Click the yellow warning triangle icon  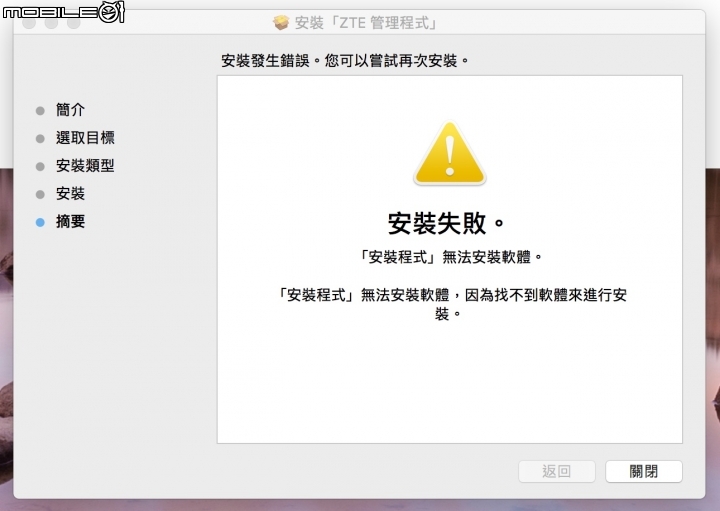click(450, 153)
